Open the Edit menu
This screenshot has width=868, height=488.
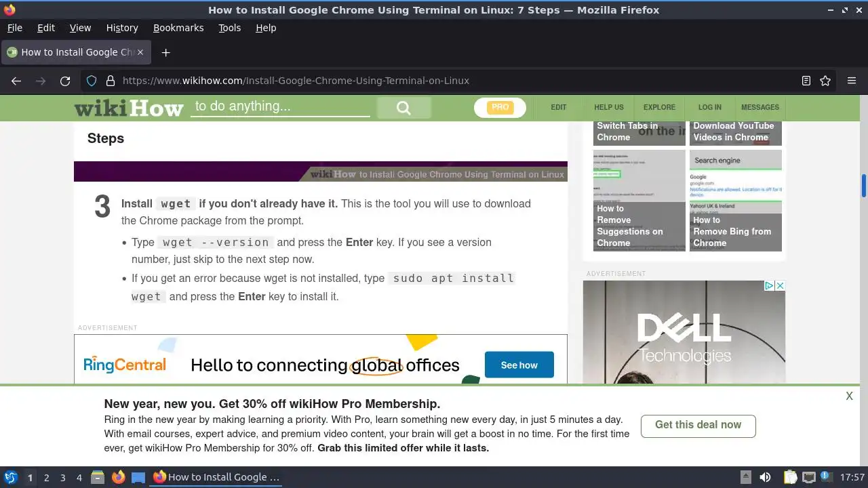point(46,28)
